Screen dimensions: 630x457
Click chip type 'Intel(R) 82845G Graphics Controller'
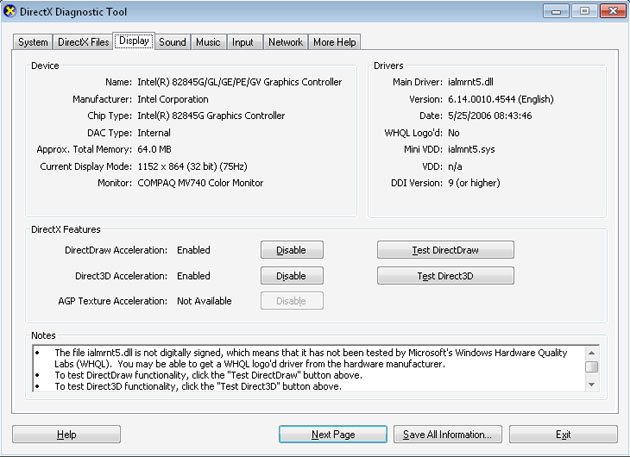(x=211, y=116)
